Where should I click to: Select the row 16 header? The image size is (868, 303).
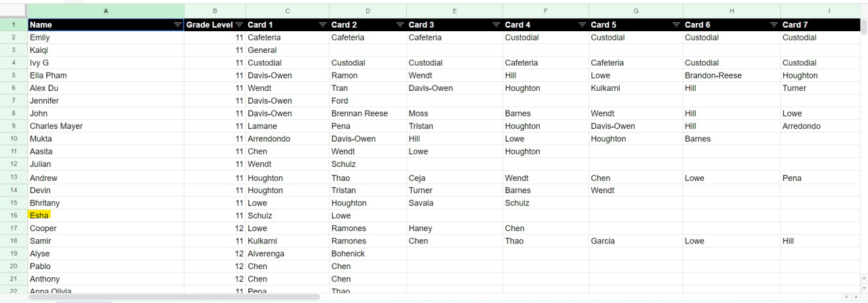tap(13, 216)
